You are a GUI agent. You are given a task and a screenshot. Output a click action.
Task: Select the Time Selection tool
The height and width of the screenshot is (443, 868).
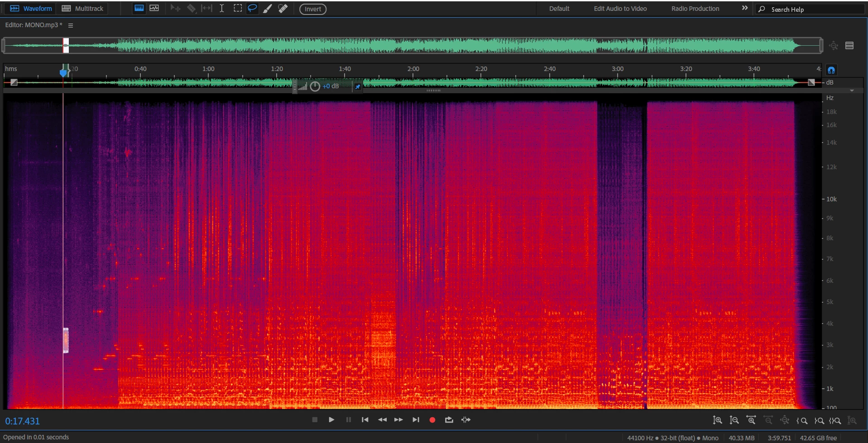pos(222,8)
